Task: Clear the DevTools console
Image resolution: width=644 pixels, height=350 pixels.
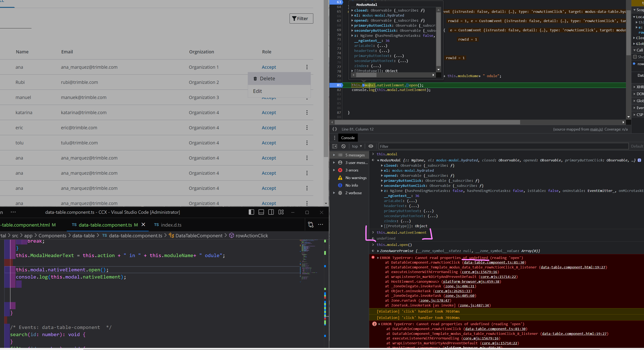Action: [x=344, y=146]
